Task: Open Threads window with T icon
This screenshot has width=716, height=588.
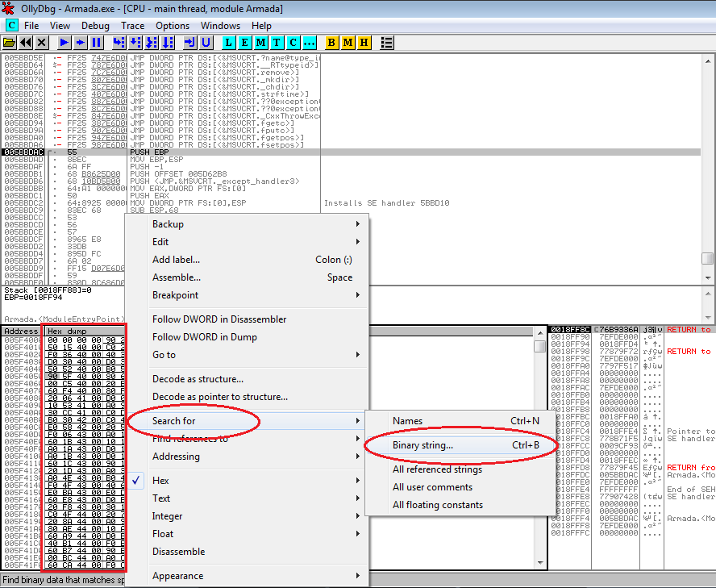Action: point(277,43)
